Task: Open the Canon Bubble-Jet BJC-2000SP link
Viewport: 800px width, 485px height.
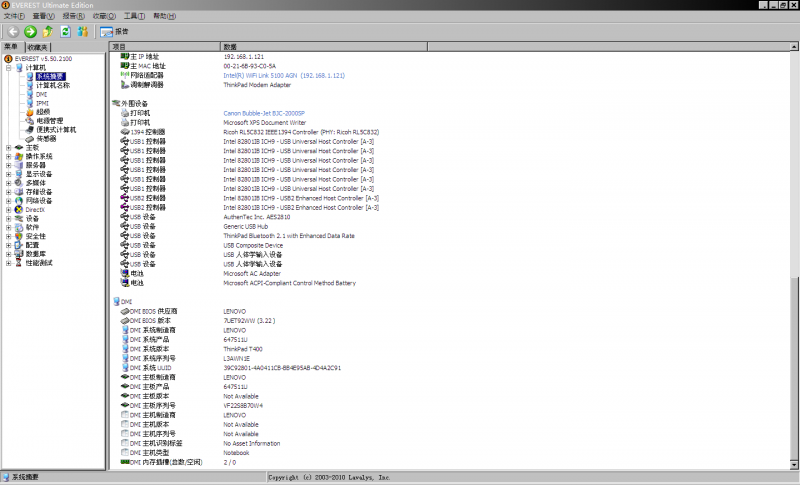Action: click(x=264, y=113)
